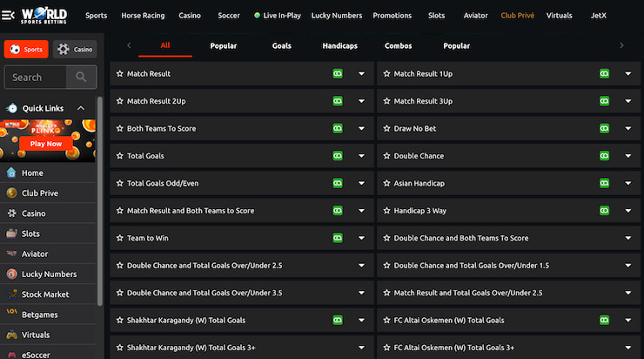Click cash-out icon on FC Altai Oskemen (W) Total Goals
Image resolution: width=644 pixels, height=359 pixels.
[x=604, y=320]
